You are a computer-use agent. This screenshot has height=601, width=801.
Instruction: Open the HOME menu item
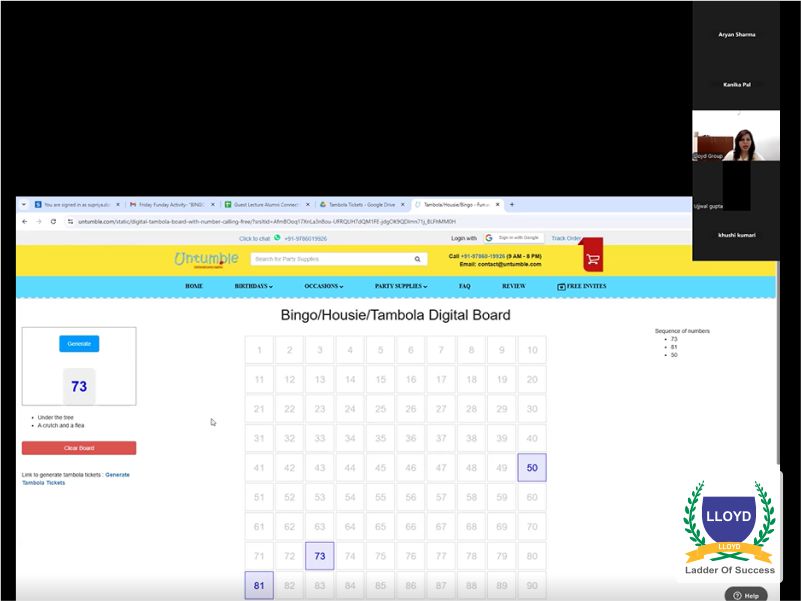pyautogui.click(x=194, y=286)
